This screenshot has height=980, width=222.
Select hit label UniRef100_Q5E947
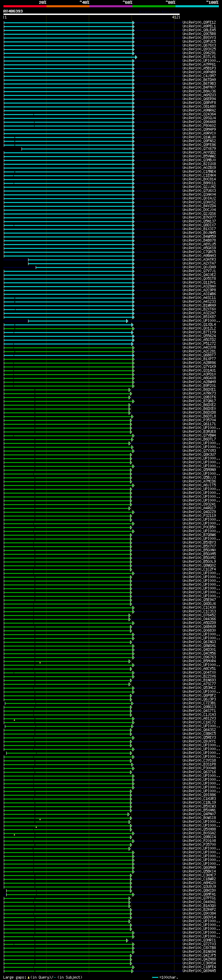[199, 600]
